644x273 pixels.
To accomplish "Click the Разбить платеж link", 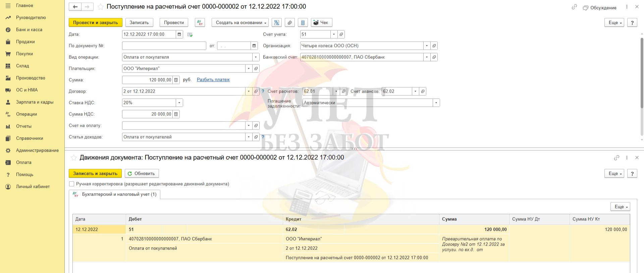I will click(x=213, y=79).
